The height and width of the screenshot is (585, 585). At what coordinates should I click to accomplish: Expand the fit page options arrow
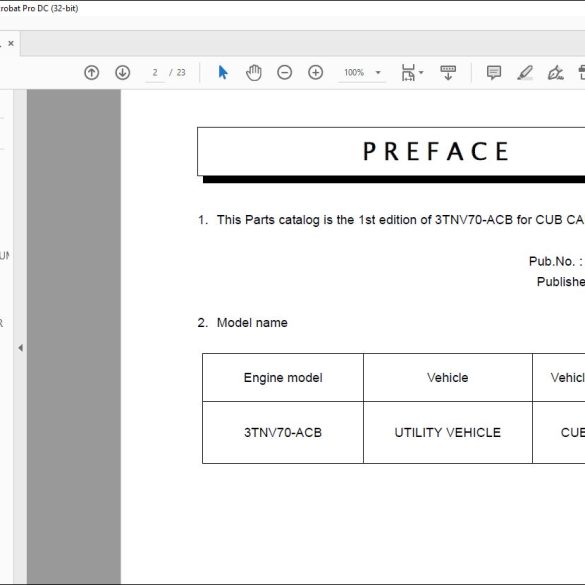[x=421, y=72]
